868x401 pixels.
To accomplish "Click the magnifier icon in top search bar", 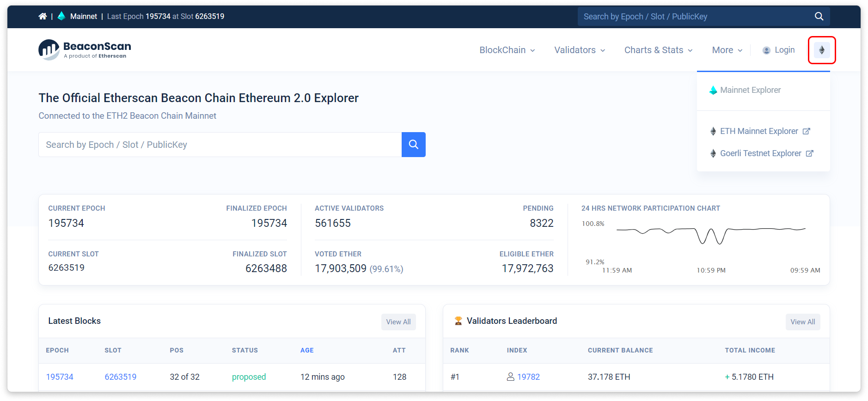I will click(x=819, y=16).
